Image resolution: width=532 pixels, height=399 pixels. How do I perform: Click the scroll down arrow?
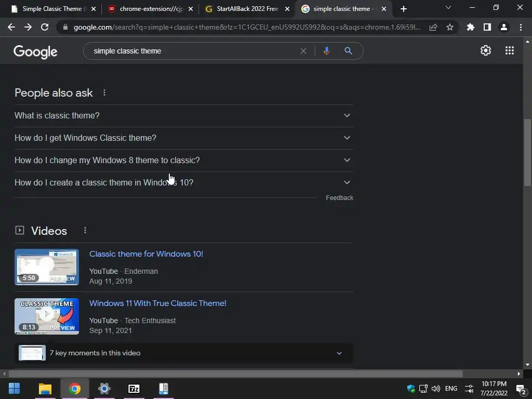(x=527, y=365)
